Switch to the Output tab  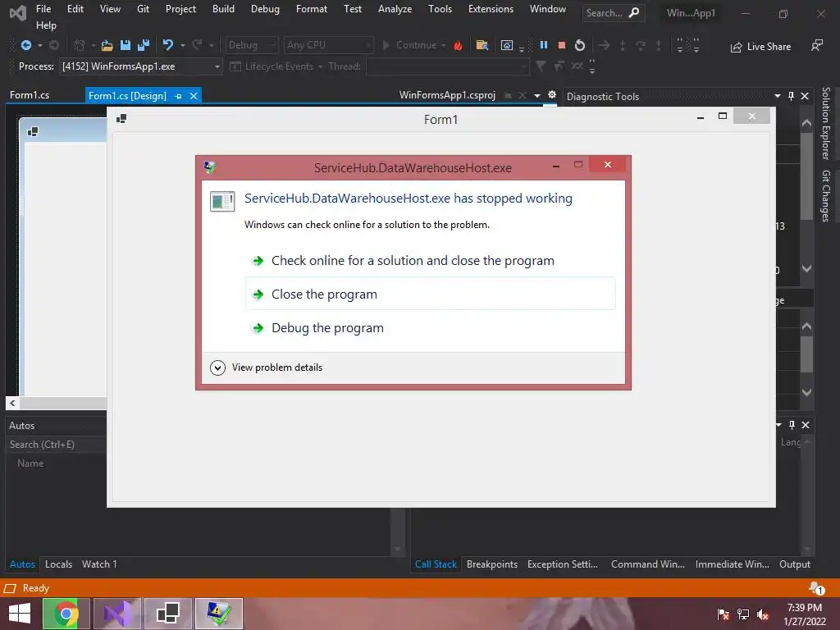tap(794, 564)
